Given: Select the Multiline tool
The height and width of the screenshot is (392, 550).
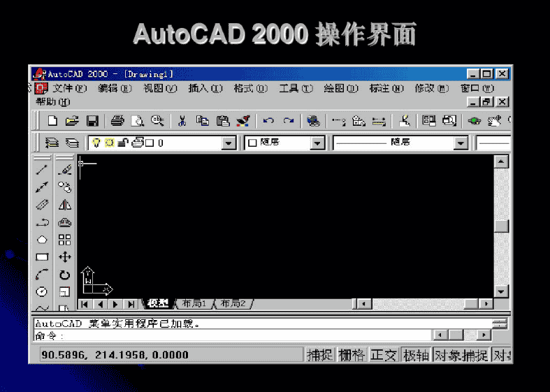Looking at the screenshot, I should tap(42, 205).
